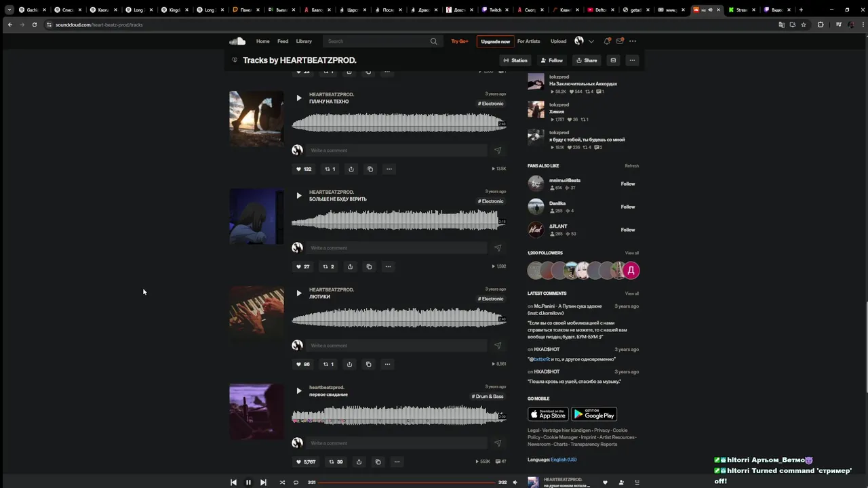The width and height of the screenshot is (868, 488).
Task: Open messages envelope in top bar
Action: pyautogui.click(x=620, y=41)
